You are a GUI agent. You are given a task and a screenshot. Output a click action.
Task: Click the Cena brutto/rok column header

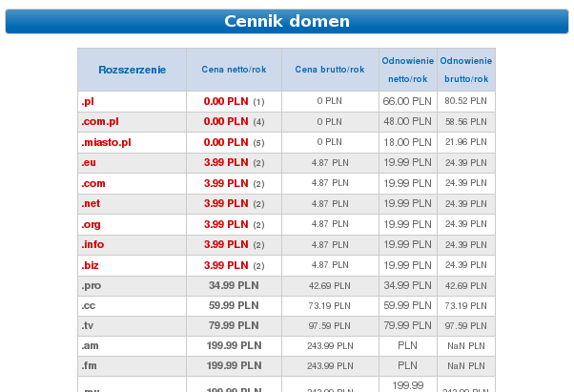click(x=330, y=70)
